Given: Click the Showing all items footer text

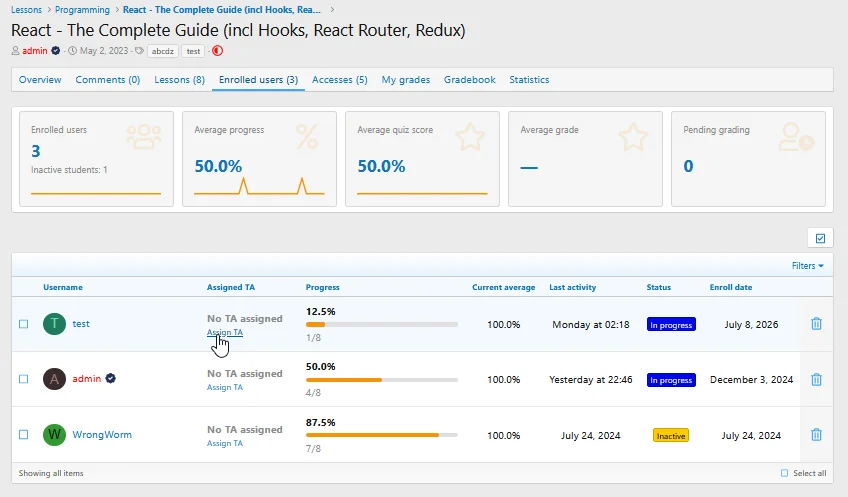Looking at the screenshot, I should pyautogui.click(x=51, y=473).
